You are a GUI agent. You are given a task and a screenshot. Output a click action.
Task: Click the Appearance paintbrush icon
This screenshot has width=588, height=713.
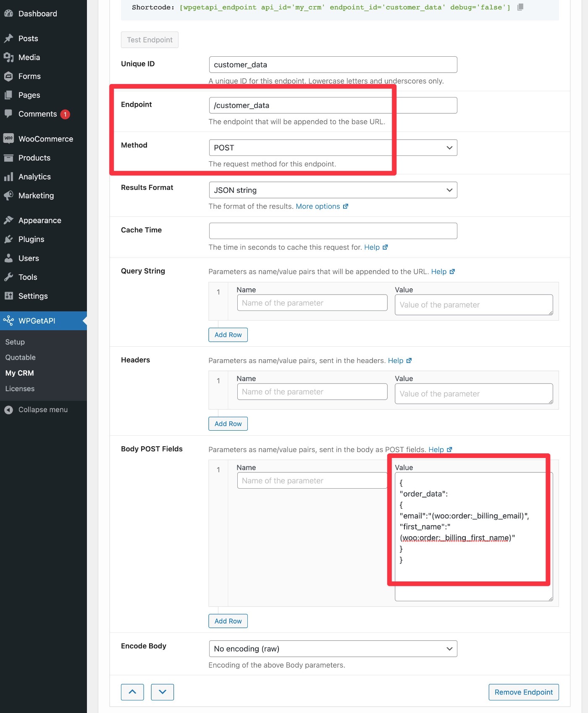click(8, 220)
